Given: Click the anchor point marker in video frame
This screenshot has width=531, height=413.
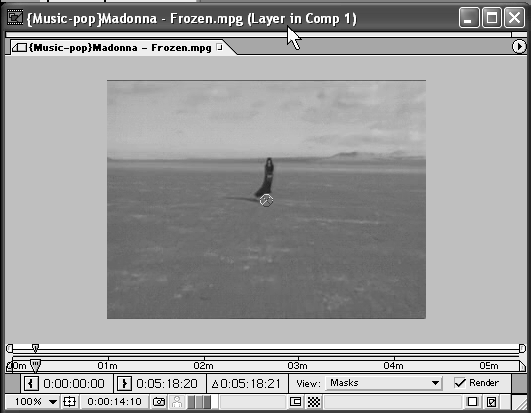Looking at the screenshot, I should (266, 200).
